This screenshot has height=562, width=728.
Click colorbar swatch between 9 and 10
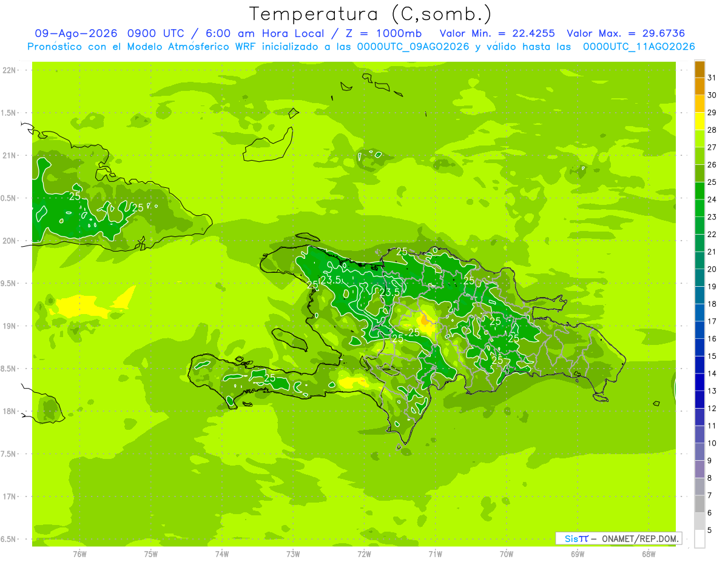pos(699,452)
